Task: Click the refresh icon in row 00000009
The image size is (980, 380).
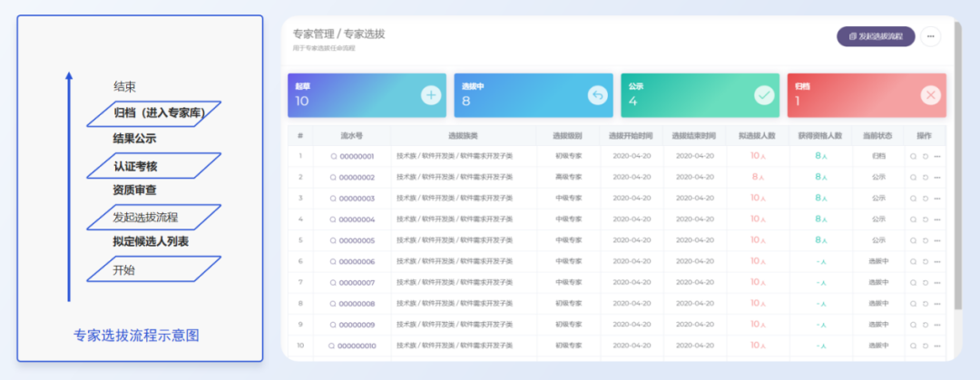Action: 925,325
